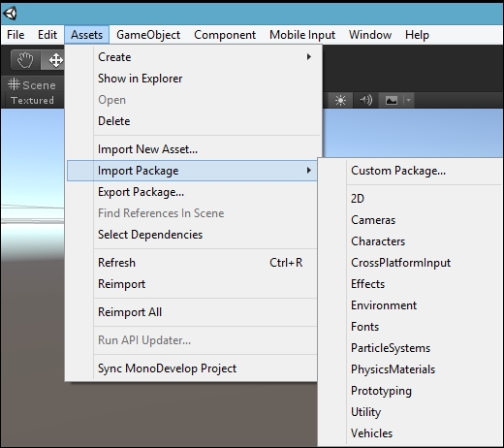The width and height of the screenshot is (504, 448).
Task: Switch to the Scene tab
Action: point(32,85)
